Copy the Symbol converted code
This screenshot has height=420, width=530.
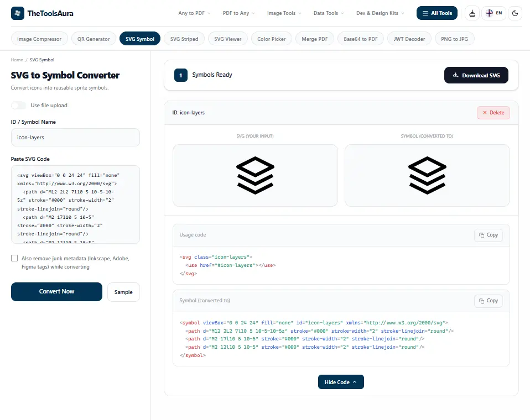[x=489, y=301]
